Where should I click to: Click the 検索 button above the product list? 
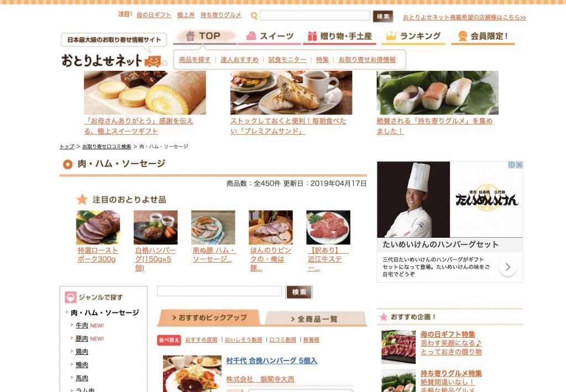coord(299,292)
